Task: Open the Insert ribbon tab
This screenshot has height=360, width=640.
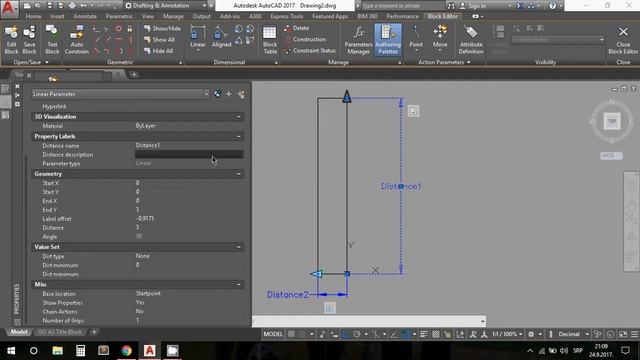Action: tap(58, 16)
